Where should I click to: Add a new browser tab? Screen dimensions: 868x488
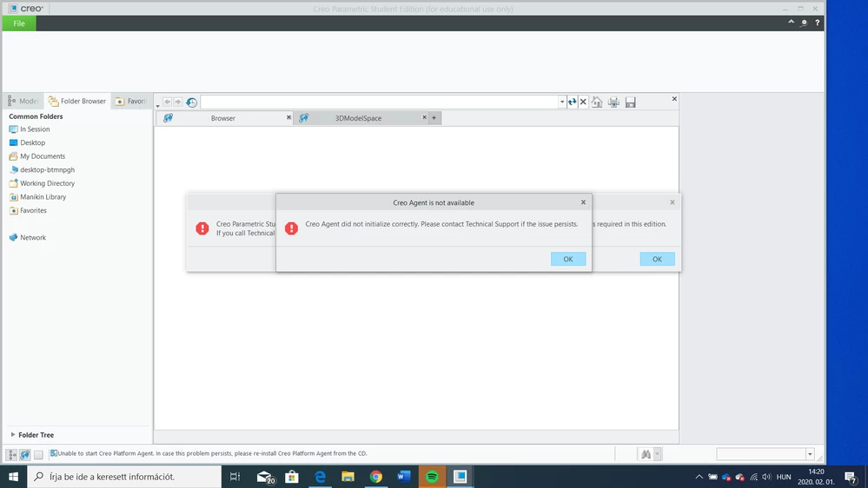point(434,118)
